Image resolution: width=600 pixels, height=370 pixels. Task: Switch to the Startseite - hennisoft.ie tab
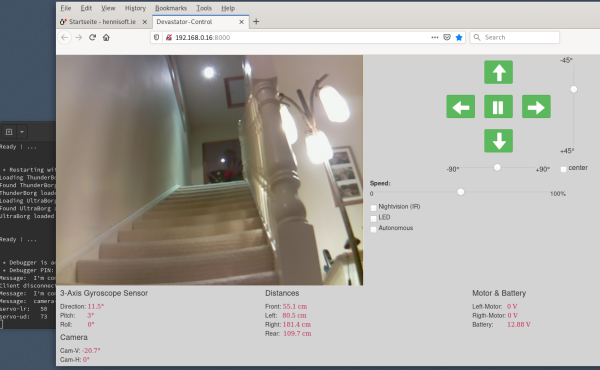[103, 22]
